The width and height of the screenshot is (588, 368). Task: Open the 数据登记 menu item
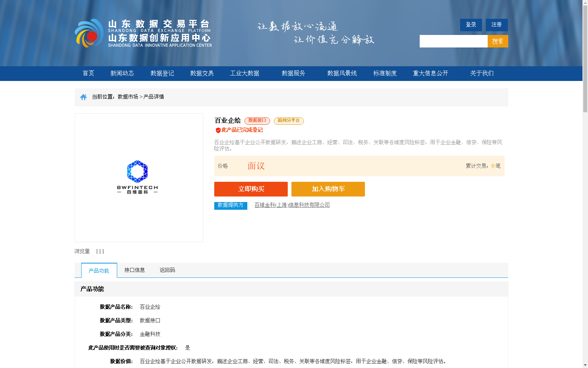click(162, 73)
